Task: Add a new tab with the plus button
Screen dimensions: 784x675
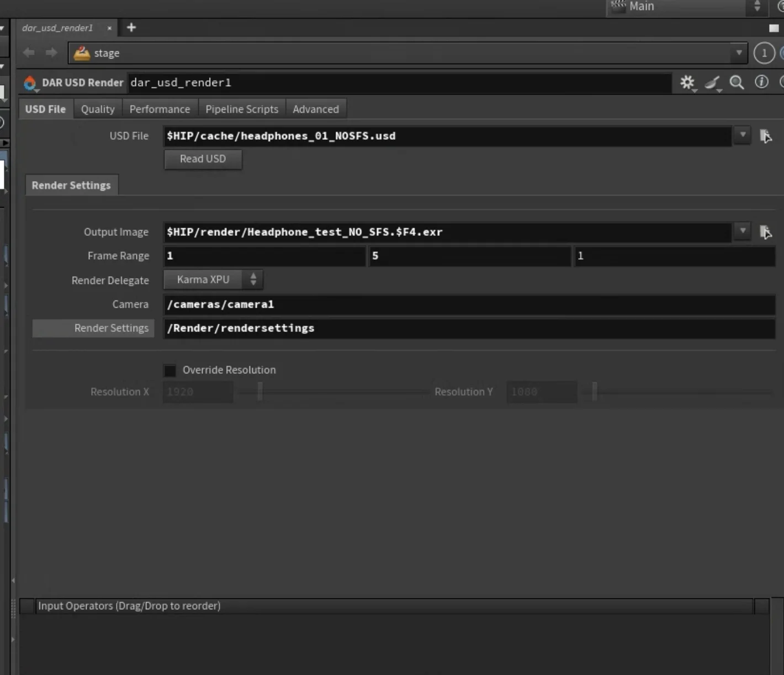Action: [131, 27]
